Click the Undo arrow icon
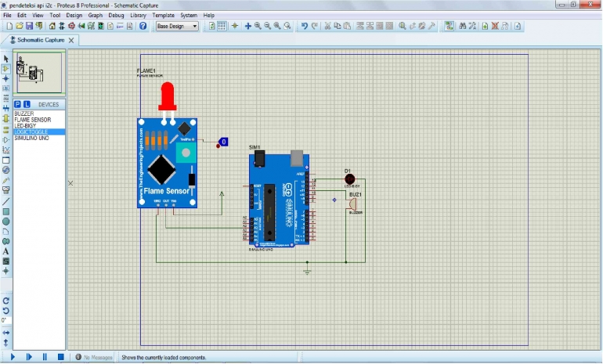The height and width of the screenshot is (364, 603). [x=305, y=26]
